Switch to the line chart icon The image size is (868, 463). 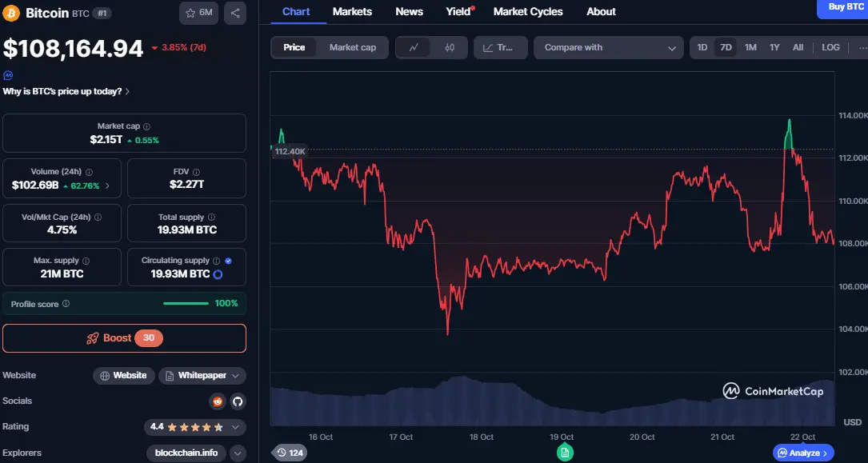pos(414,48)
